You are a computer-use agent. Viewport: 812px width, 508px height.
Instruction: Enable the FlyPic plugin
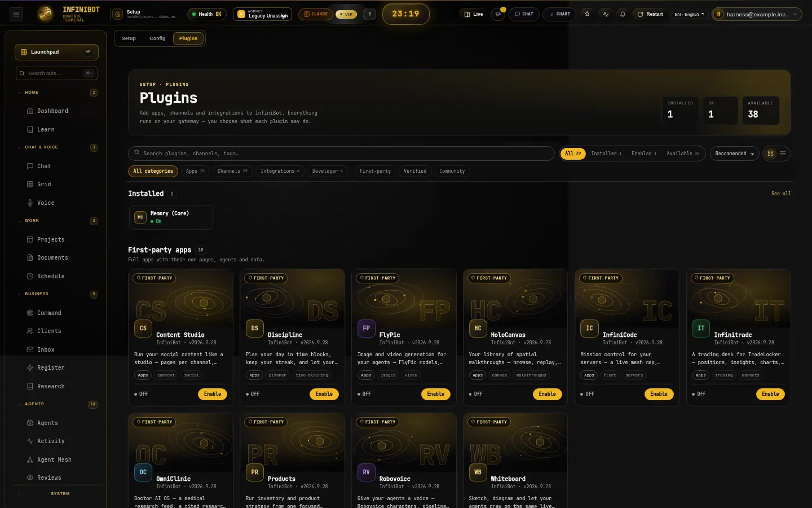436,394
